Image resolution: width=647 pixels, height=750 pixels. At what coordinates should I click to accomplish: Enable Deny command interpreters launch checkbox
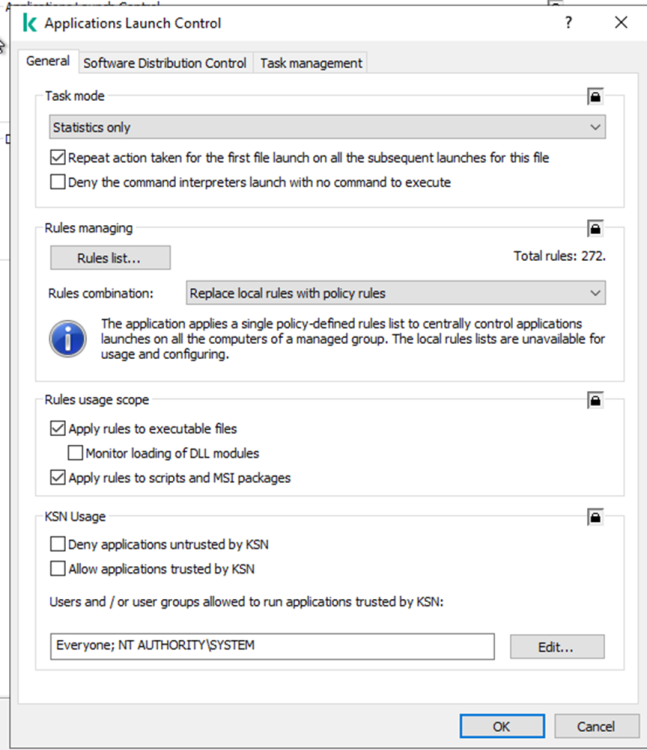point(57,182)
